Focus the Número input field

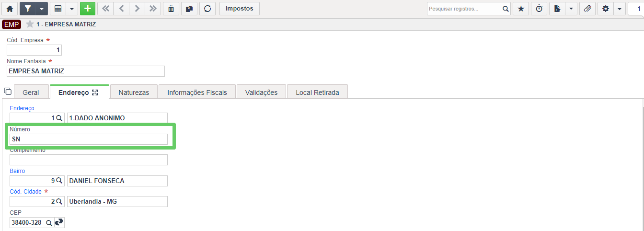89,139
